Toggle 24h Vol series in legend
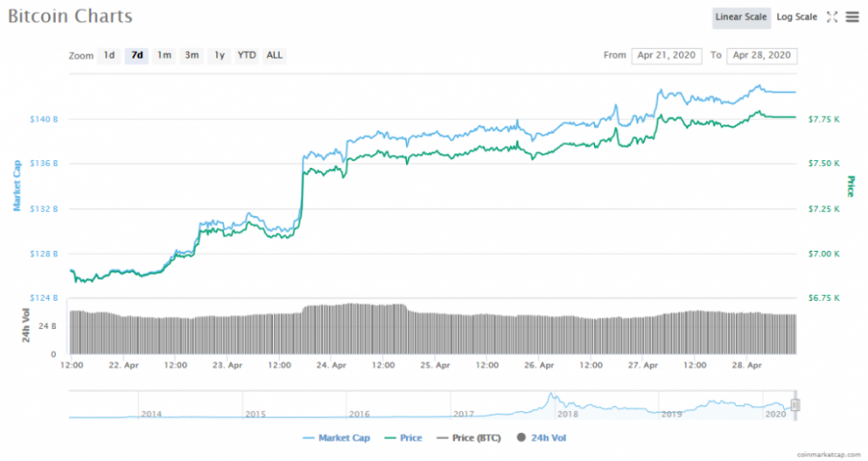 pos(541,438)
